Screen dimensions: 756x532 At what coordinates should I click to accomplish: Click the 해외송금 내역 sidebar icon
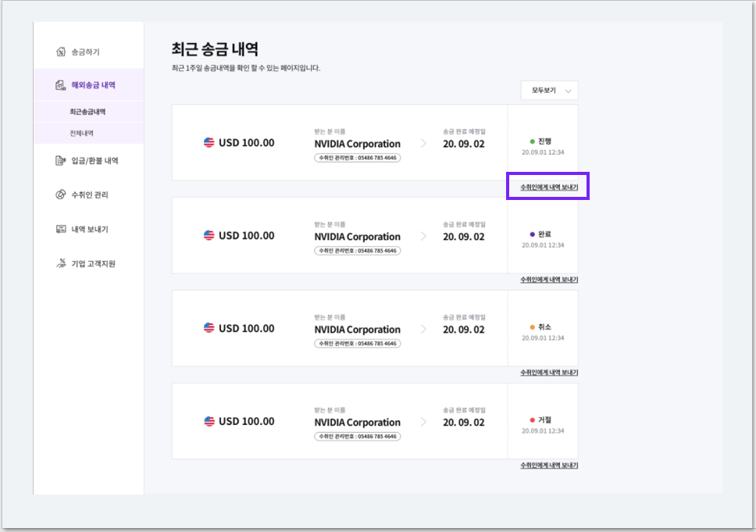60,85
